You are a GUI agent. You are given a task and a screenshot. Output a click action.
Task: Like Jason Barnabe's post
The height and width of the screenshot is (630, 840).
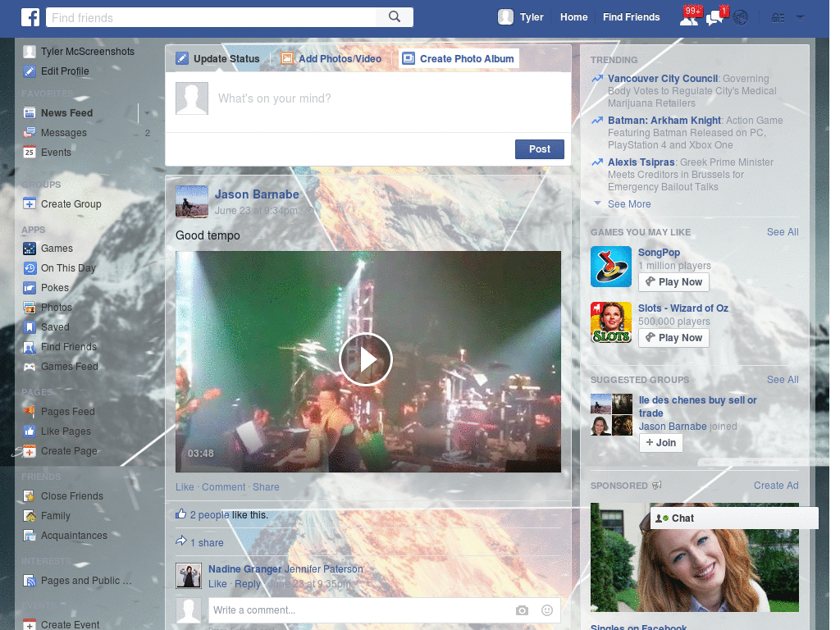point(185,487)
